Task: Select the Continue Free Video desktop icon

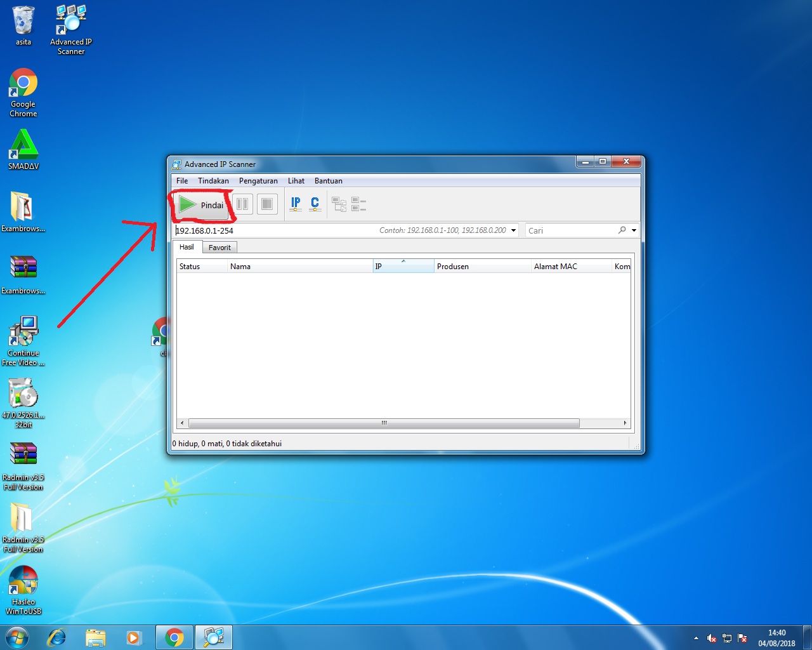Action: click(23, 341)
